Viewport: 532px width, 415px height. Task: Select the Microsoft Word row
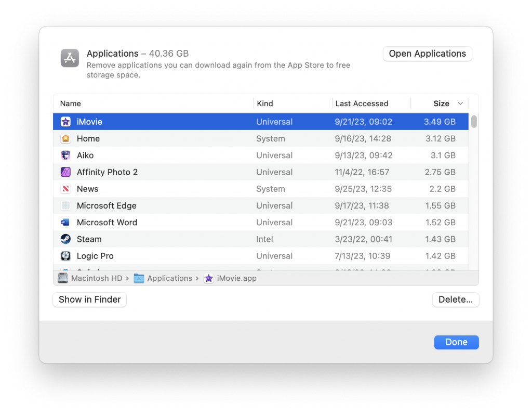208,222
